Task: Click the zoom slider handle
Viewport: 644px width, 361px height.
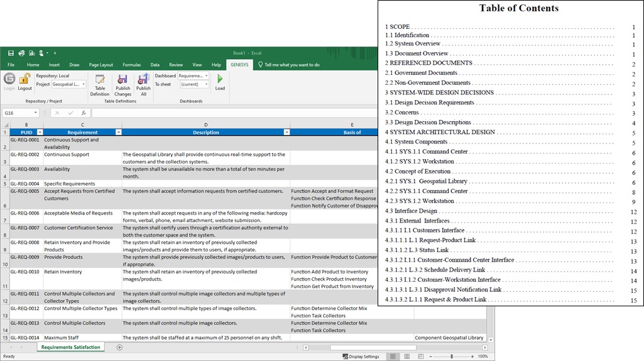Action: (x=452, y=357)
